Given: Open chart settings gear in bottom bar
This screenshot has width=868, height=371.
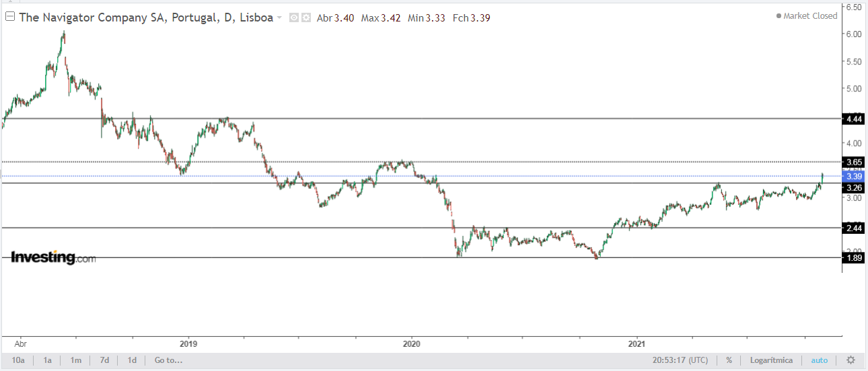Looking at the screenshot, I should click(x=851, y=360).
